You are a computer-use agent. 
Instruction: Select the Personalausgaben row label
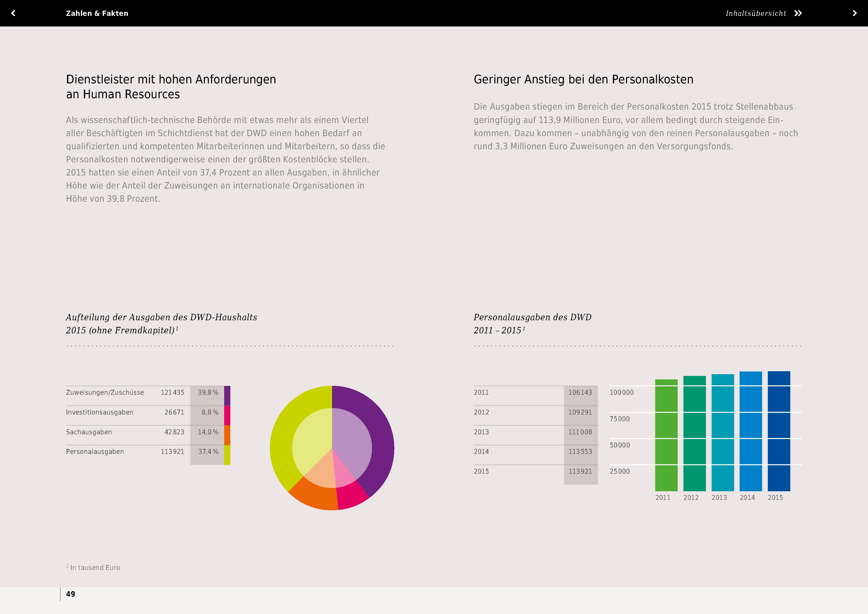95,451
